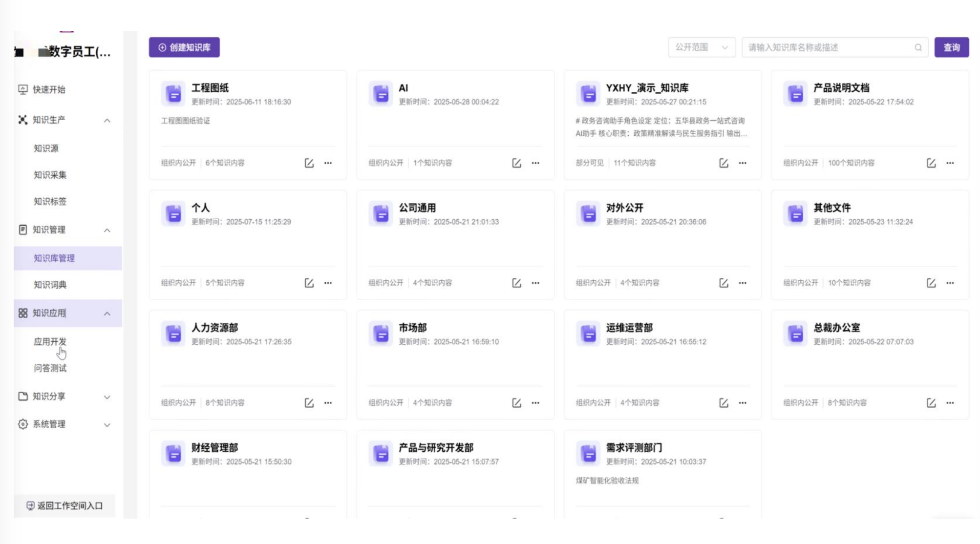Open more options on YXHY_演示_知识库 card
980x544 pixels.
(743, 163)
